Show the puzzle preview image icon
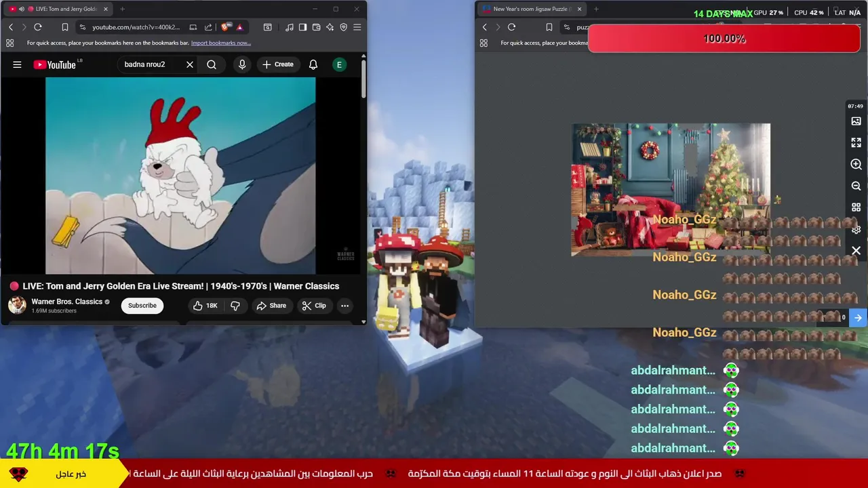The height and width of the screenshot is (488, 868). click(856, 121)
